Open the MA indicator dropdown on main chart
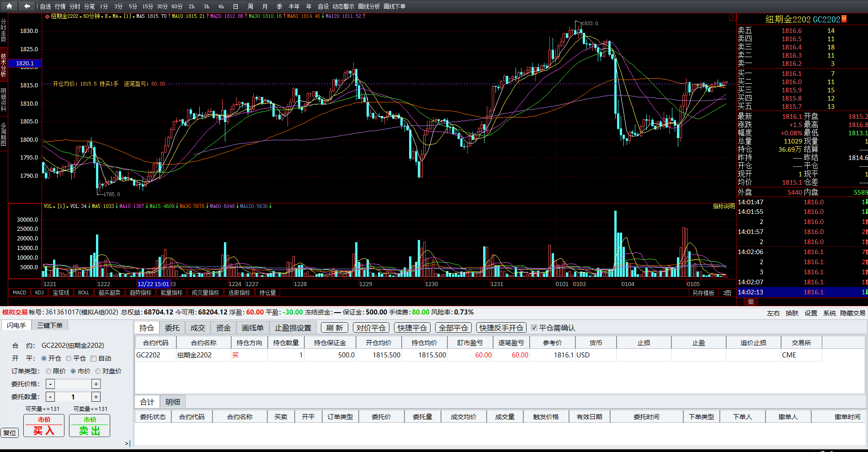 point(117,16)
